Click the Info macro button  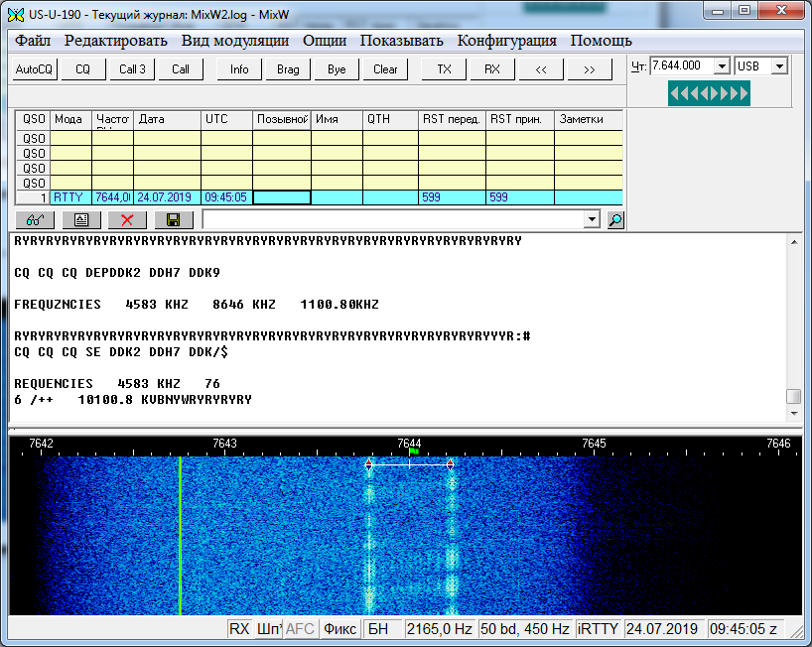[239, 69]
